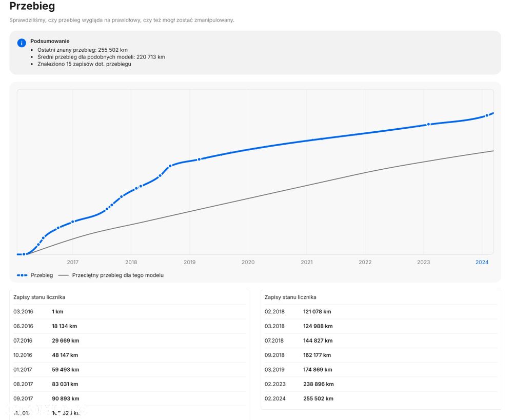This screenshot has height=420, width=513.
Task: Click the gray average mileage legend line
Action: [x=63, y=275]
